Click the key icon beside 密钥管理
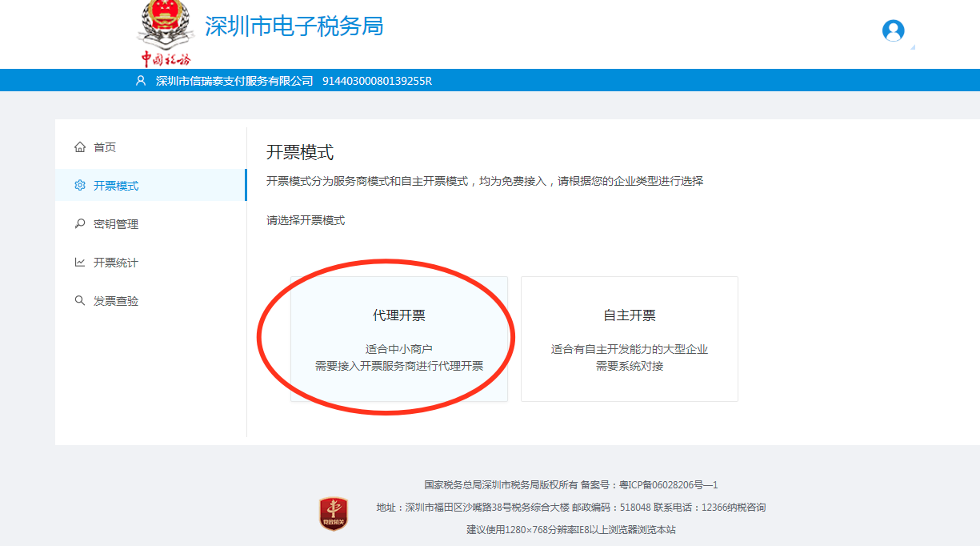 coord(79,224)
